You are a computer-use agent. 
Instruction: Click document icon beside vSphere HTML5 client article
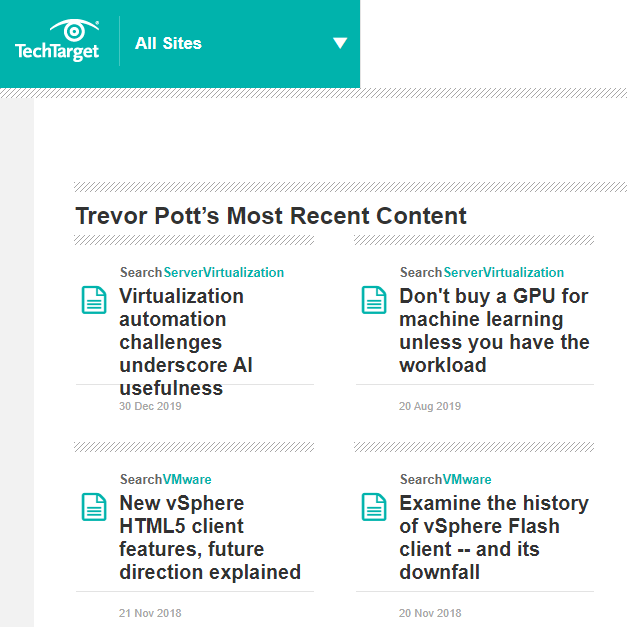[x=93, y=506]
